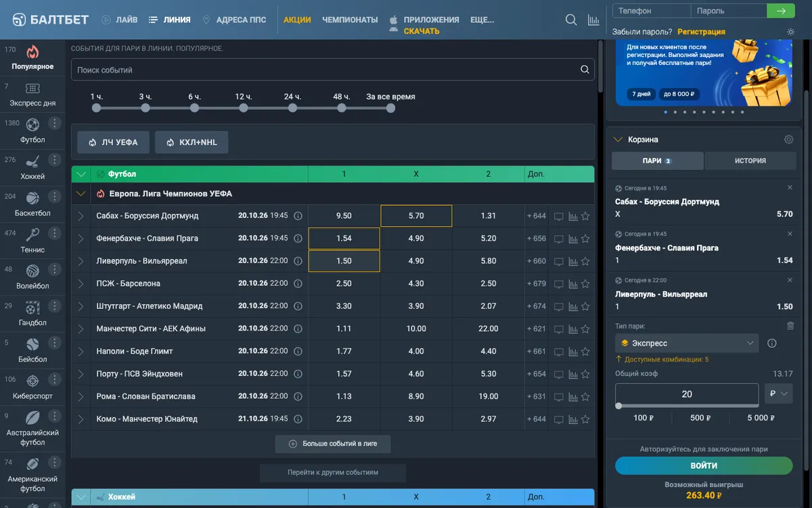Open the ЛАЙВ section in the header

click(x=119, y=20)
